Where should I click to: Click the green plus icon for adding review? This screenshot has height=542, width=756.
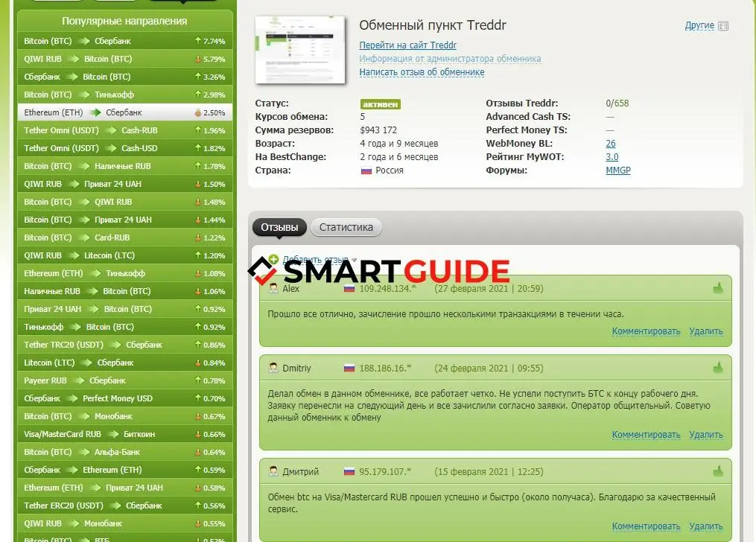(x=273, y=260)
